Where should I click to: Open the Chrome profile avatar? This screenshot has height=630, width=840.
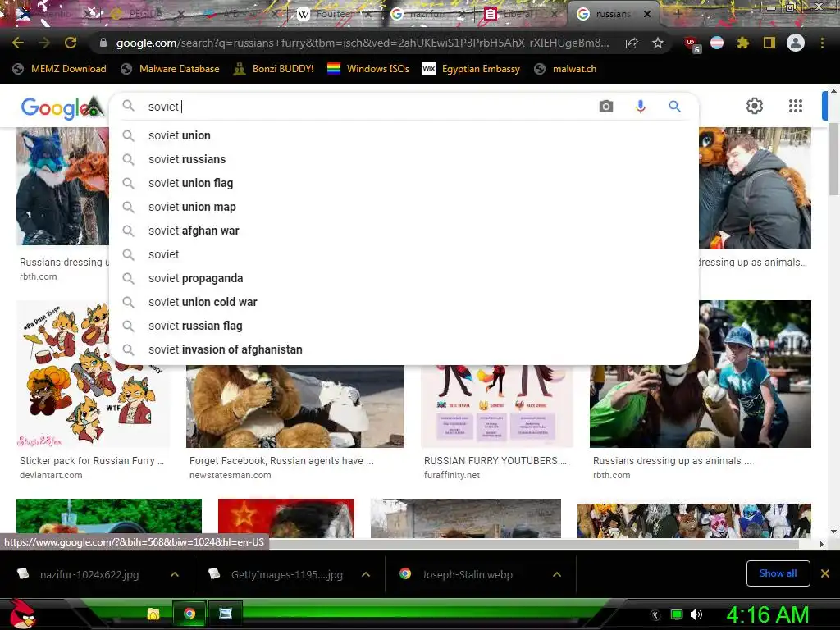click(796, 43)
